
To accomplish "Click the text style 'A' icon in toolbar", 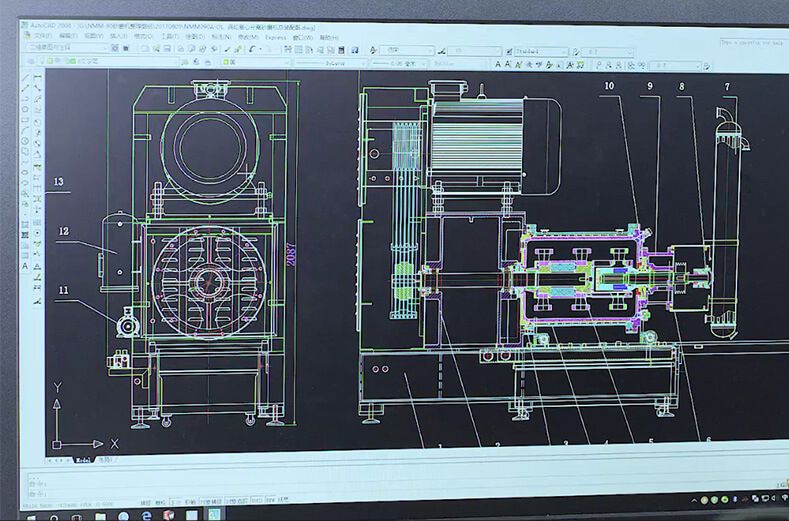I will [373, 48].
